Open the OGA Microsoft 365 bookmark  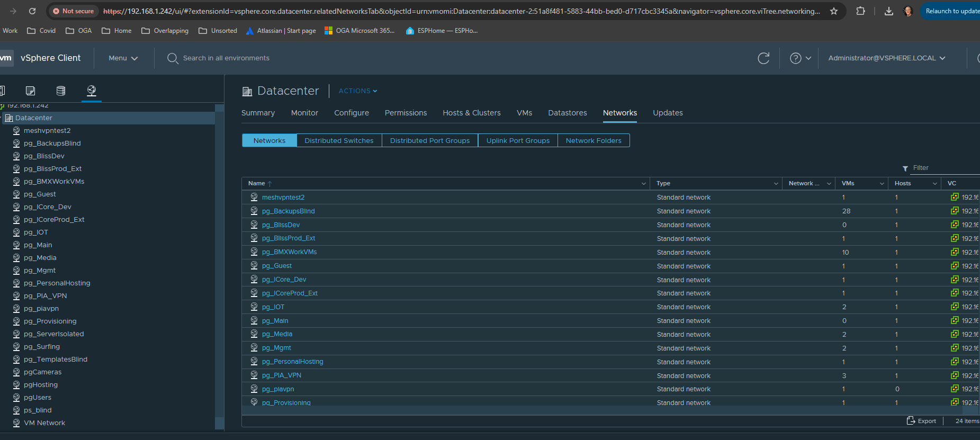tap(359, 31)
